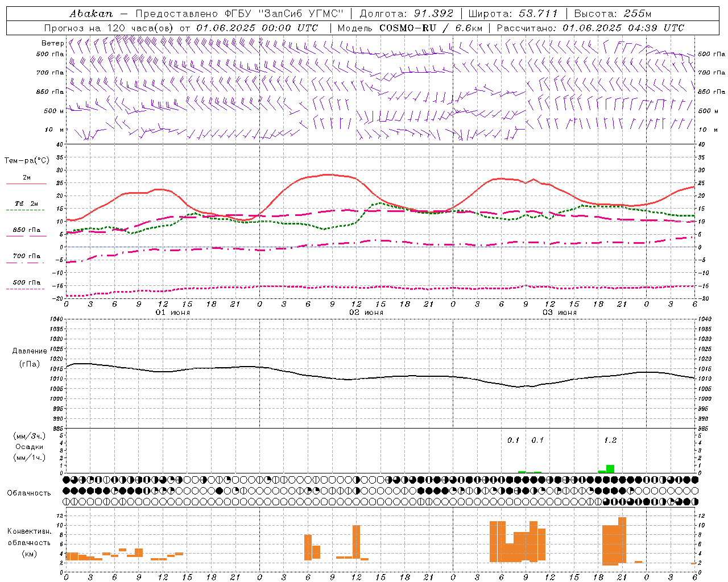
Task: Click the 700 гПа entry in temperature legend
Action: 27,256
